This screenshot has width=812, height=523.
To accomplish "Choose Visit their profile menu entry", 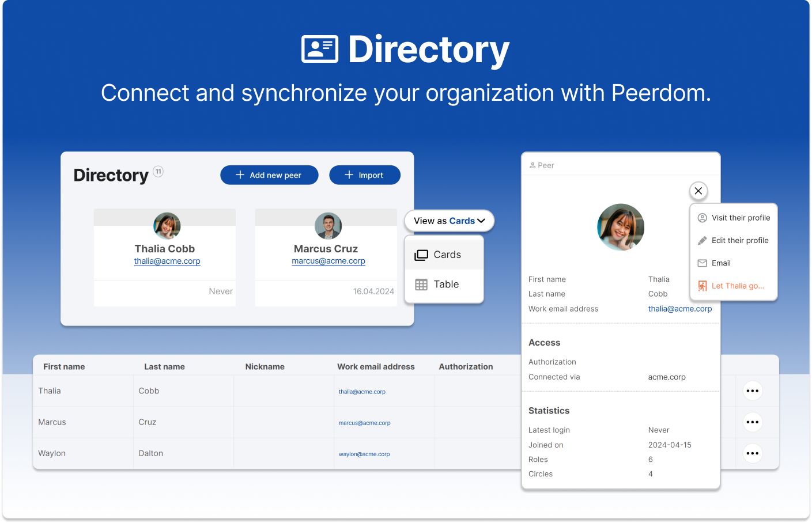I will tap(740, 218).
